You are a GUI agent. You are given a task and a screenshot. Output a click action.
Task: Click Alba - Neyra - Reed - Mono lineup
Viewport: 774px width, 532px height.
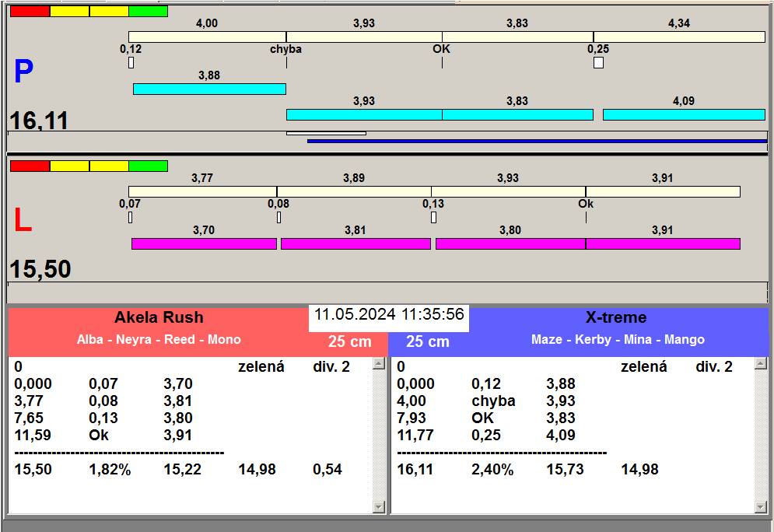[x=159, y=340]
